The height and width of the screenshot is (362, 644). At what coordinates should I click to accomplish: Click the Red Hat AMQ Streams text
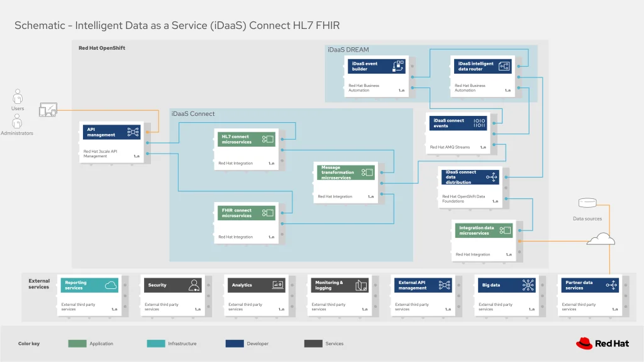pos(450,147)
